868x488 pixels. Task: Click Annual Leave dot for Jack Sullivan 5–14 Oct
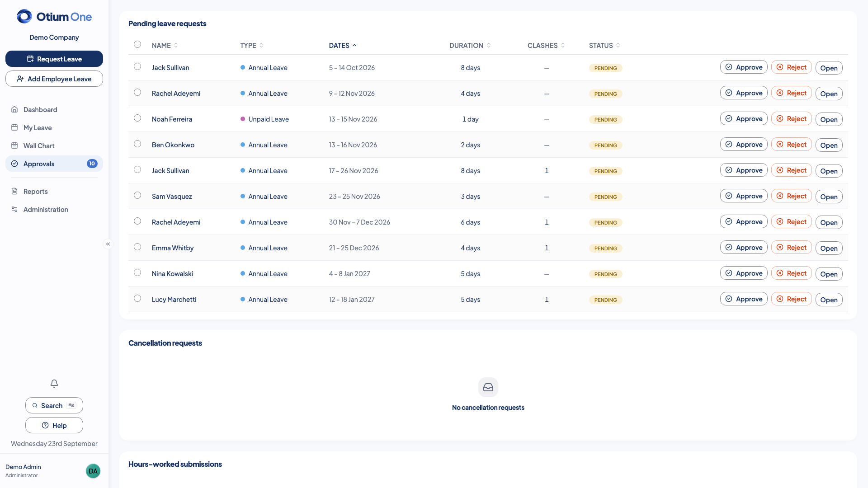pos(243,67)
